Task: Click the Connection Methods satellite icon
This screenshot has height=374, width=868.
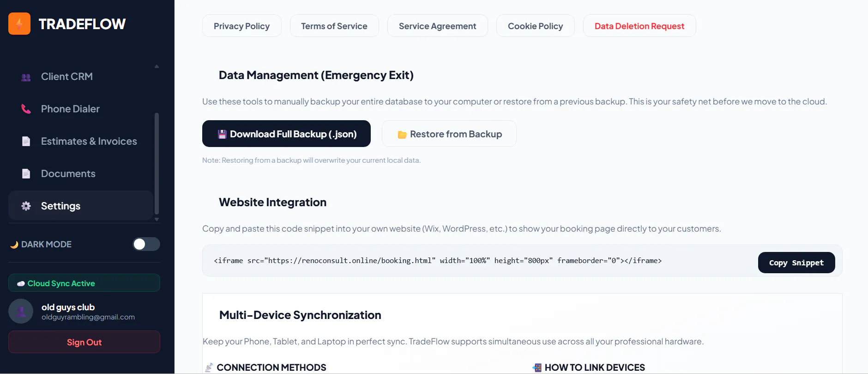Action: 209,368
